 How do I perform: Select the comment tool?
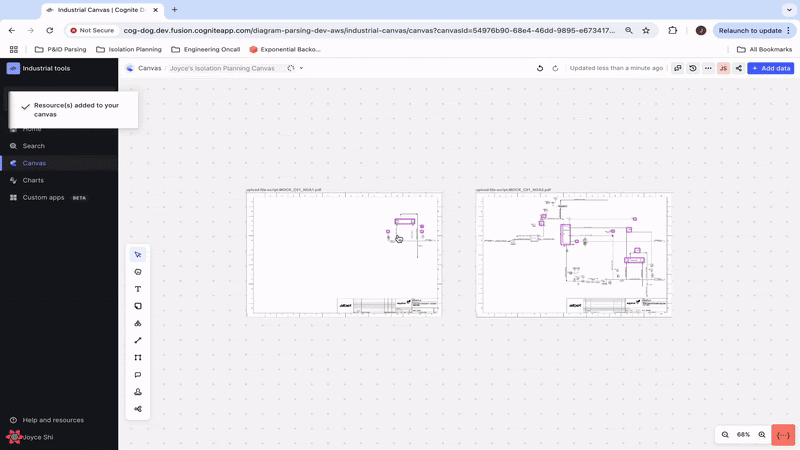point(138,375)
